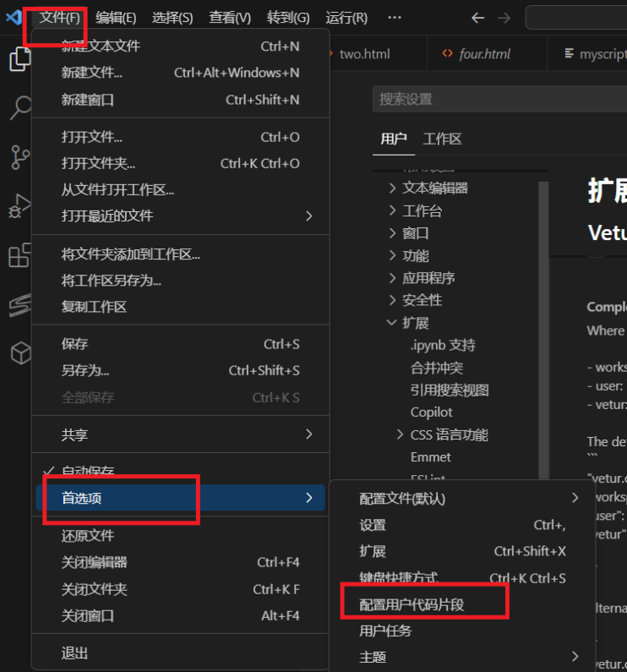Choose 键盘快捷方式 in the submenu

click(462, 577)
